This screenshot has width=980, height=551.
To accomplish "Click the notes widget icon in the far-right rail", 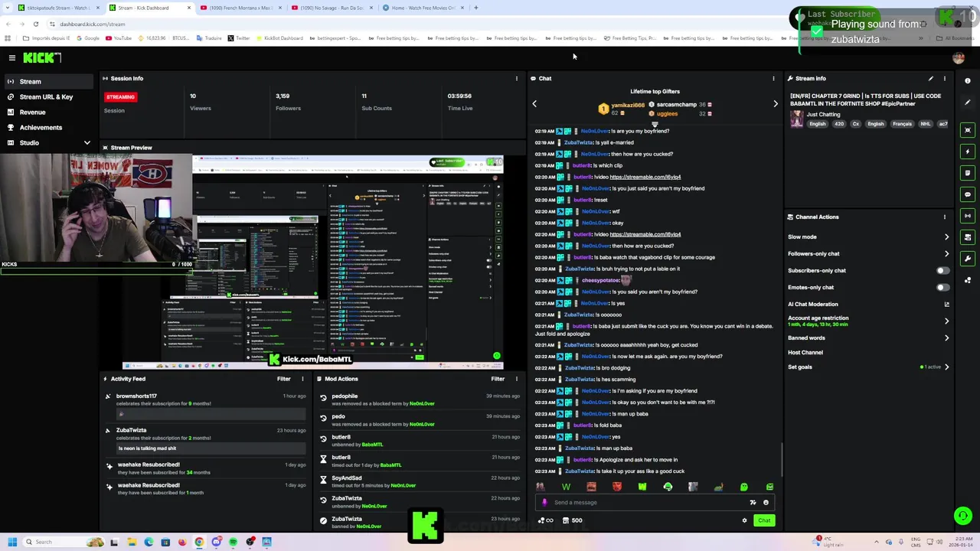I will [x=968, y=173].
